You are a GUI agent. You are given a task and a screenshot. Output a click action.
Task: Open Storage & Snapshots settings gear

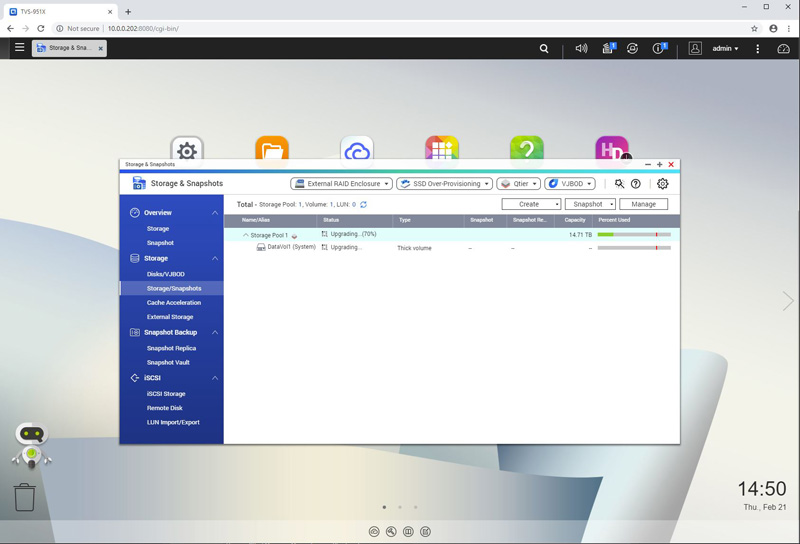(x=662, y=184)
